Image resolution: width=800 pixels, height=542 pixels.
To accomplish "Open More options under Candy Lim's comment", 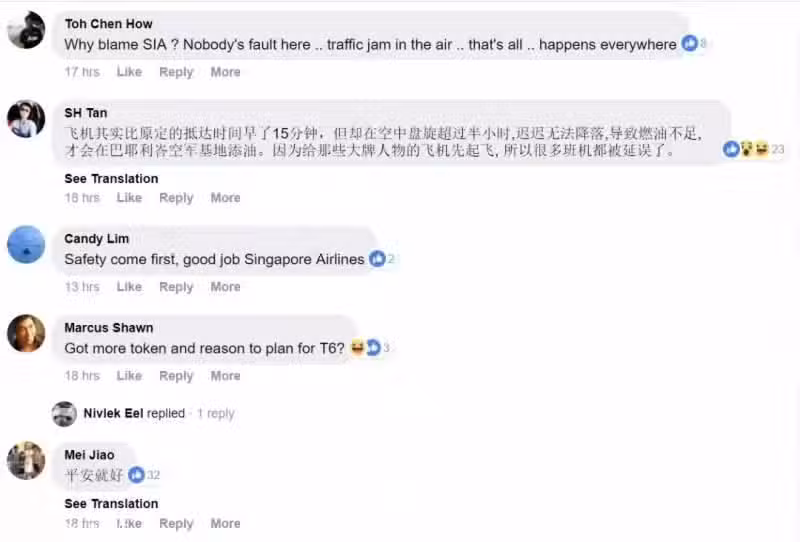I will point(226,287).
